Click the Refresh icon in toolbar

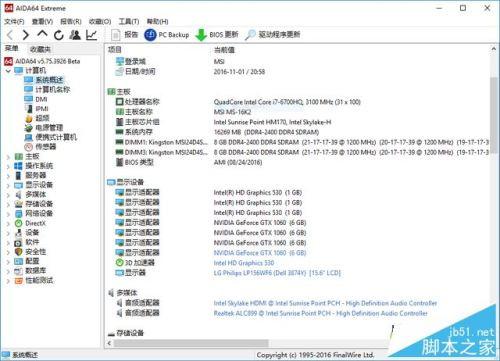[59, 35]
